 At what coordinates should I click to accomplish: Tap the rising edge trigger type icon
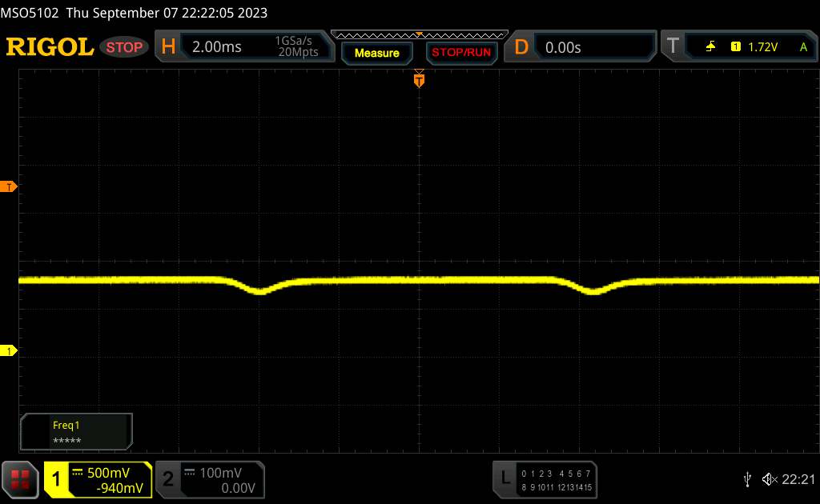click(x=710, y=47)
